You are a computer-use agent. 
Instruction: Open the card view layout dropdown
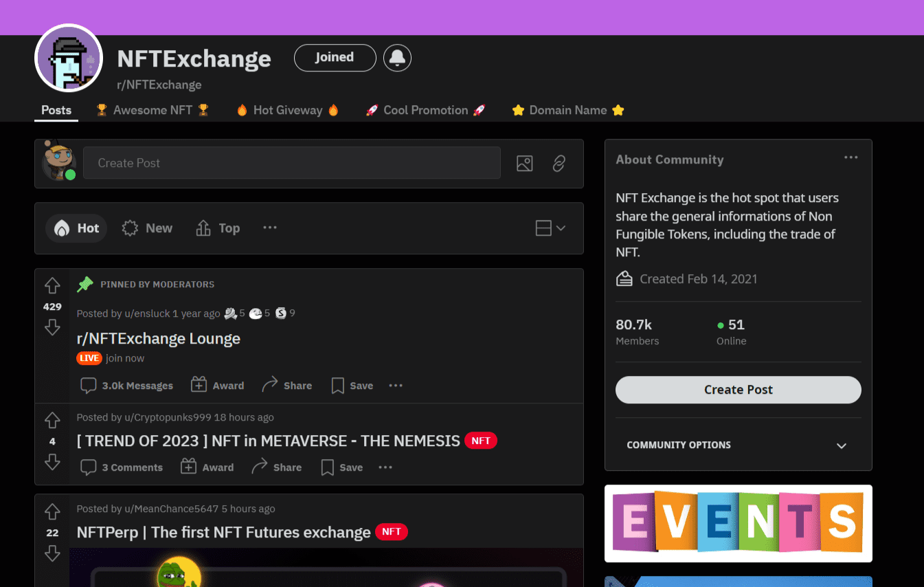(550, 228)
